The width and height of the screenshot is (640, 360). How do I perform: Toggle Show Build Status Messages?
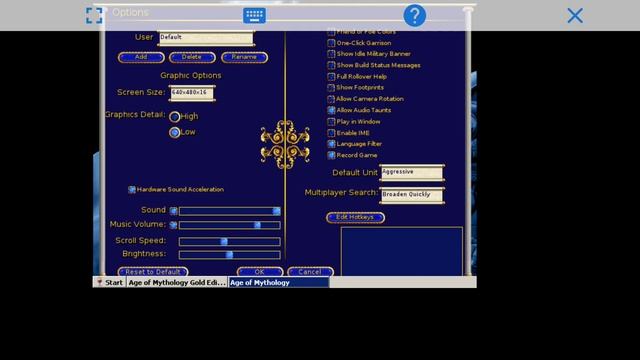click(331, 65)
